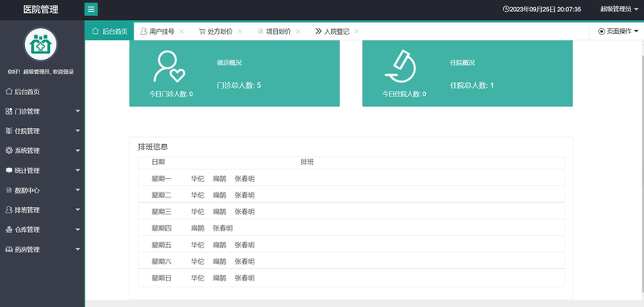Click 张春明 in the 星期五 row
Viewport: 644px width, 307px height.
(x=245, y=245)
